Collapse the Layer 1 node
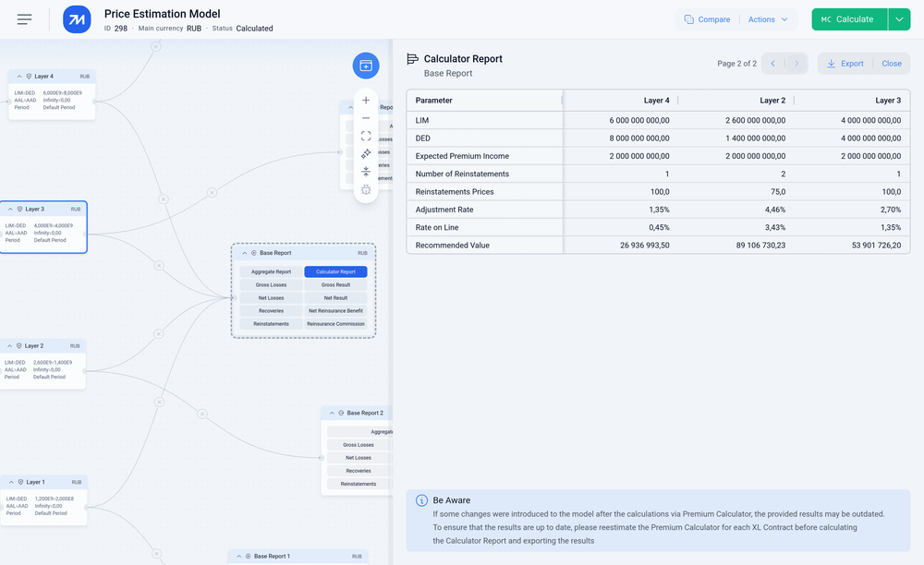 (x=10, y=482)
